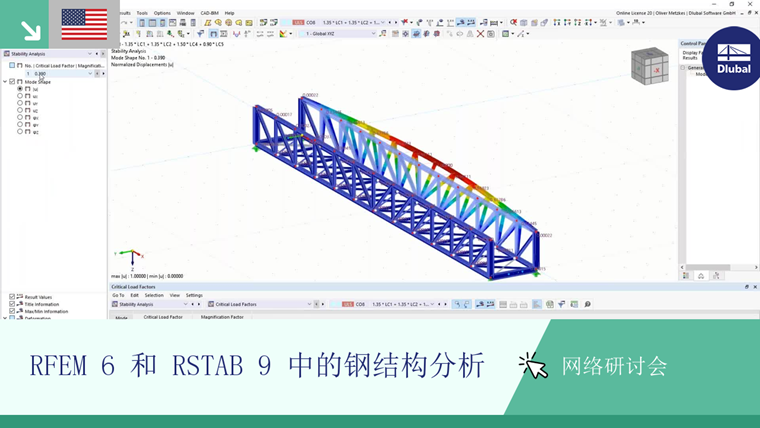Screen dimensions: 760x428
Task: Open the View menu in results table
Action: [174, 295]
